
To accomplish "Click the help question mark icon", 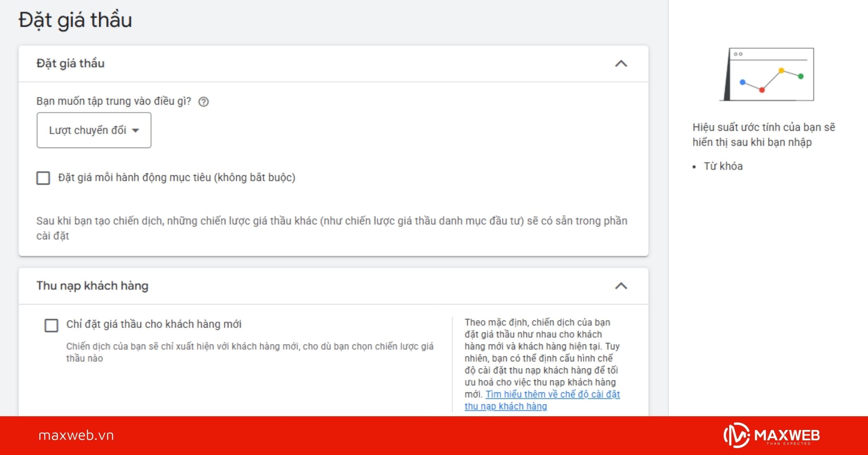I will [203, 102].
